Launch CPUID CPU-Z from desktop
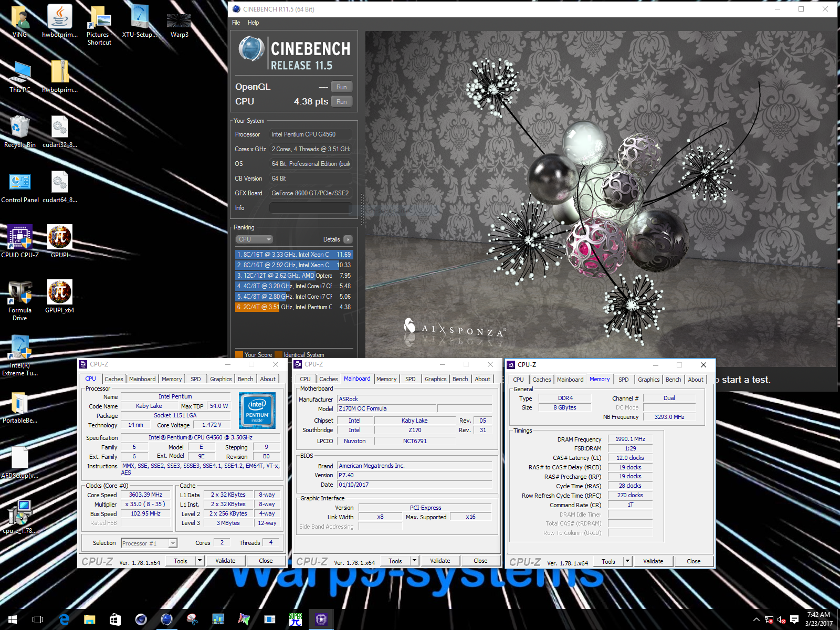840x630 pixels. click(20, 242)
